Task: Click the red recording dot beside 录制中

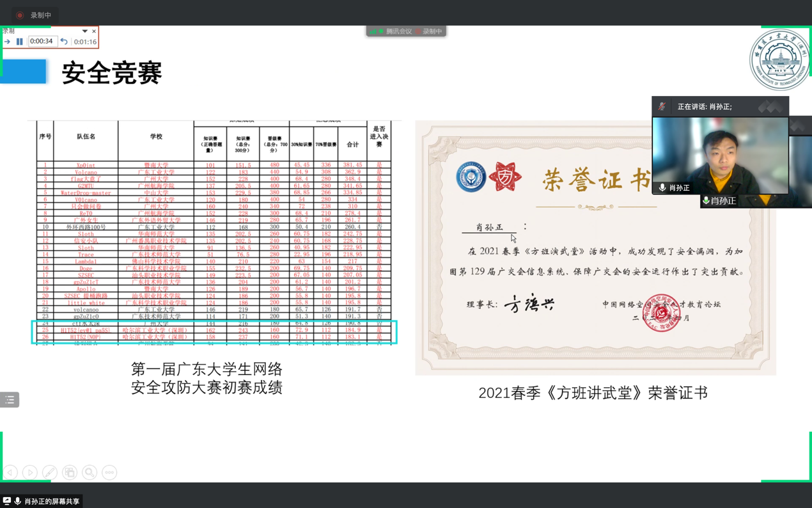Action: pos(20,15)
